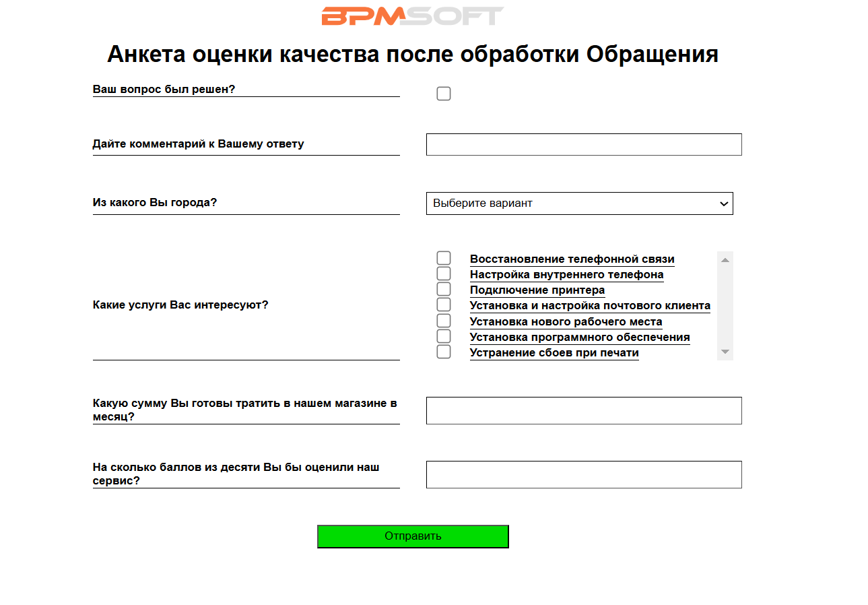Click the label 'Устранение сбоев при печати'
This screenshot has width=868, height=605.
click(554, 353)
